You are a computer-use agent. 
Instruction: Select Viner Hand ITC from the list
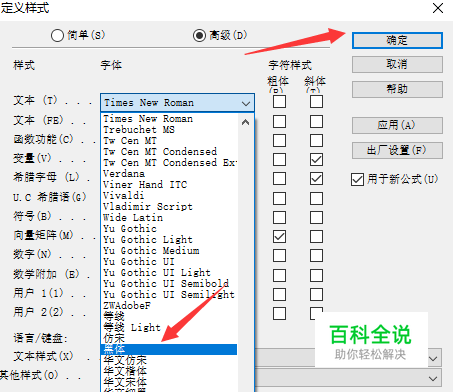coord(169,185)
